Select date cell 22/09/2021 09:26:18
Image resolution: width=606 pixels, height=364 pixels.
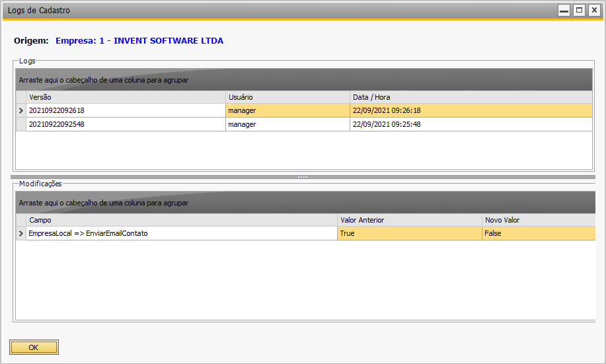click(x=471, y=110)
